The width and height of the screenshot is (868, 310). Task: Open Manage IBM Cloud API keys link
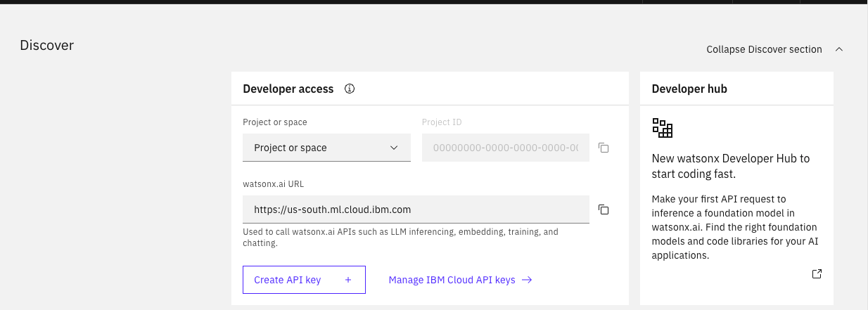click(460, 280)
